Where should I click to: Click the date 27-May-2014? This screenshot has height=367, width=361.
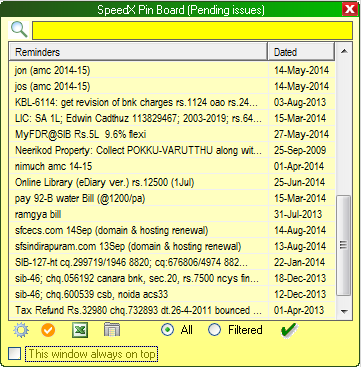[x=301, y=134]
